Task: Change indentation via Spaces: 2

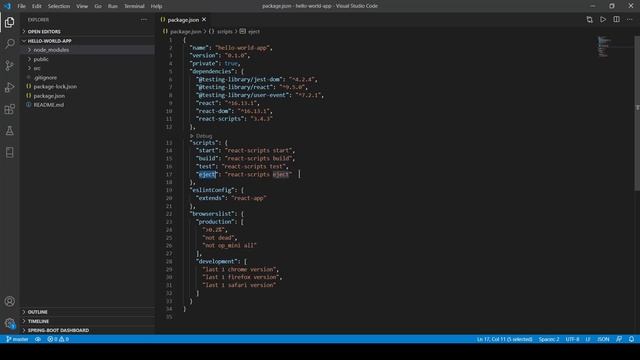Action: (549, 339)
